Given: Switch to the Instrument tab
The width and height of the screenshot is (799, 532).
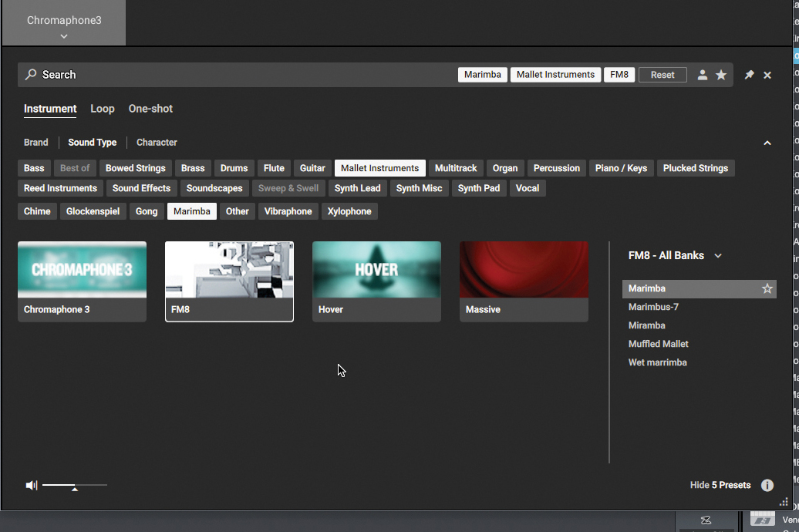Looking at the screenshot, I should [50, 109].
